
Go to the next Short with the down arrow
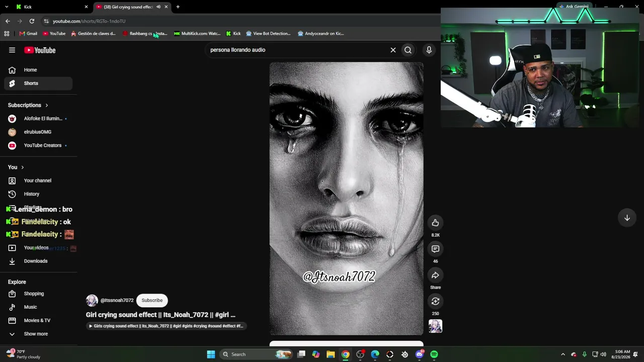point(627,218)
